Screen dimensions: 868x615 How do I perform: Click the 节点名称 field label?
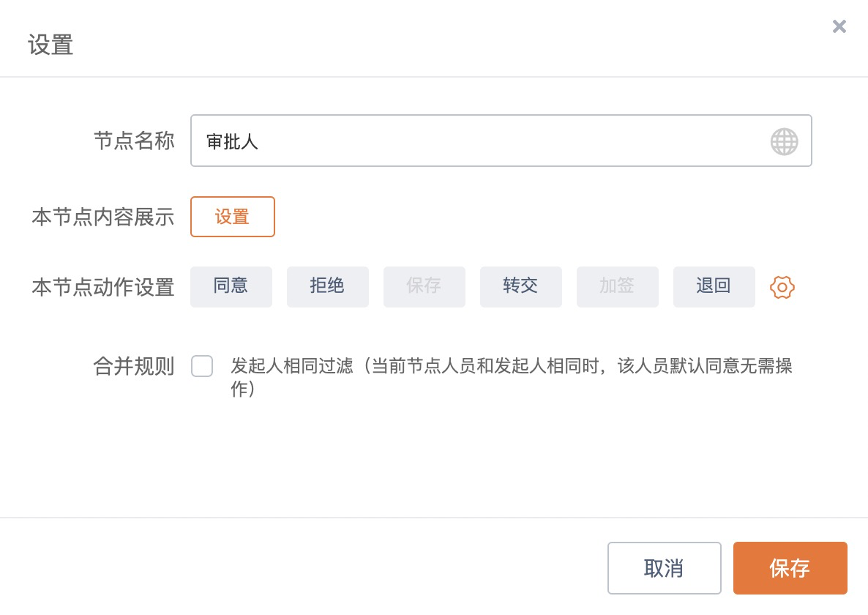[x=134, y=141]
